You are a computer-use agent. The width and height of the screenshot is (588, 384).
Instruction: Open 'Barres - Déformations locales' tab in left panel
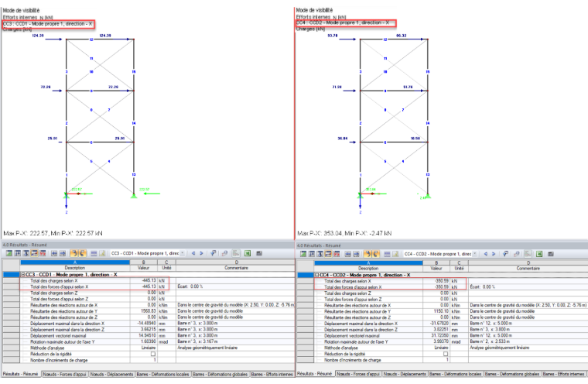tap(162, 374)
